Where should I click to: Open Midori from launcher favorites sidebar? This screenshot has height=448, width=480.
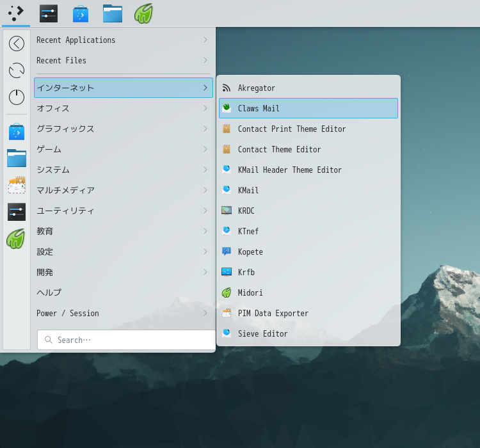point(16,239)
